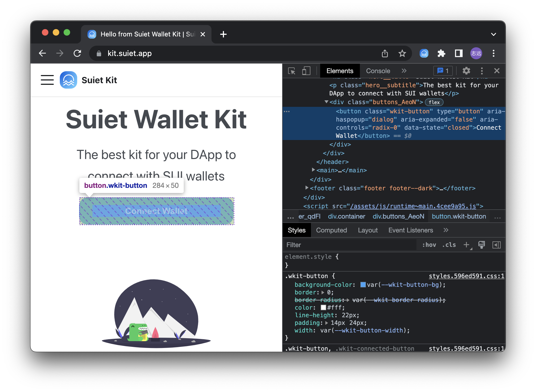Toggle print media rendering emulation
This screenshot has height=392, width=536.
click(x=481, y=245)
